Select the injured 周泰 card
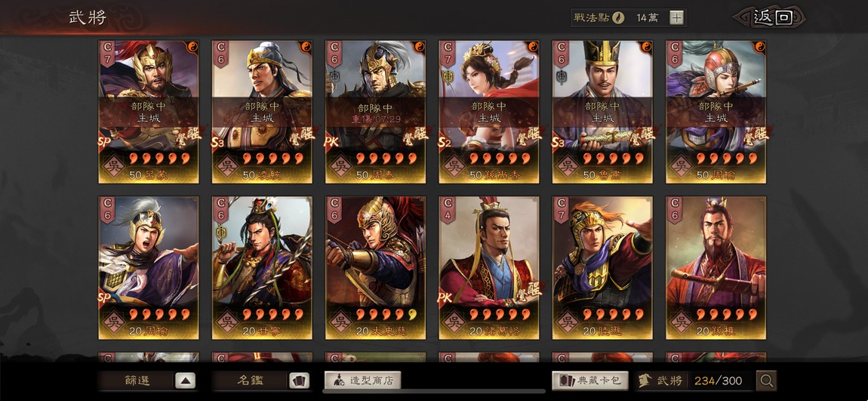The height and width of the screenshot is (401, 868). coord(375,111)
